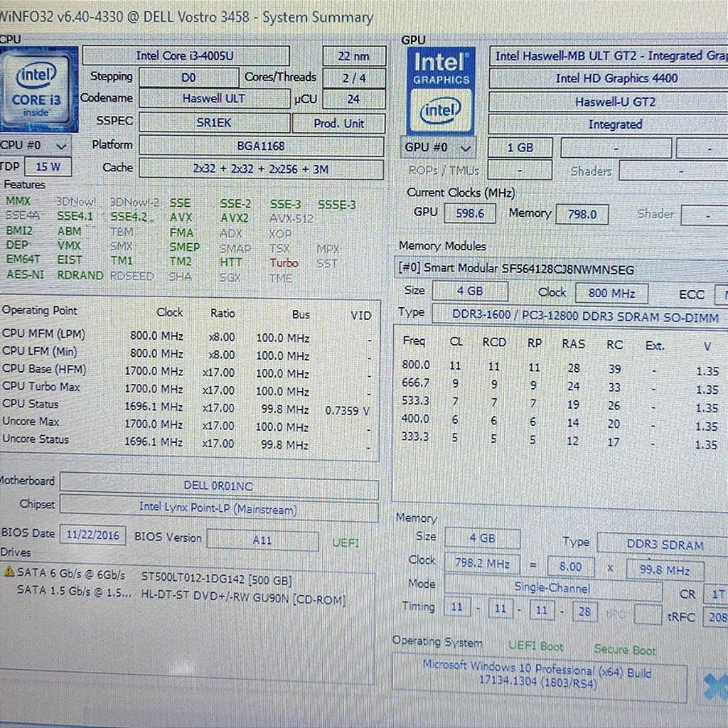Viewport: 728px width, 728px height.
Task: Click the GPU memory clock 798.0 field
Action: point(582,215)
